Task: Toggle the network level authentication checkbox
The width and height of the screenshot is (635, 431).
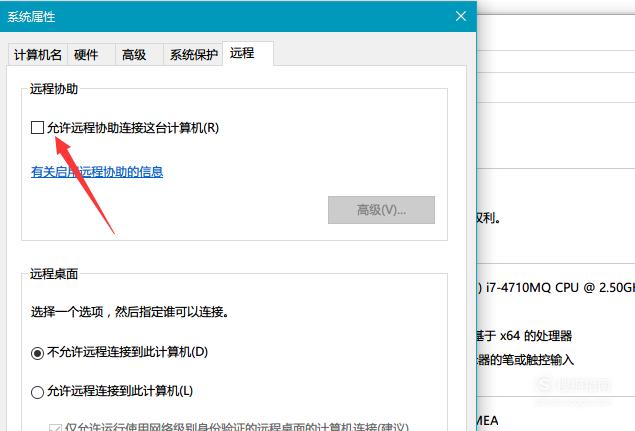Action: [55, 427]
